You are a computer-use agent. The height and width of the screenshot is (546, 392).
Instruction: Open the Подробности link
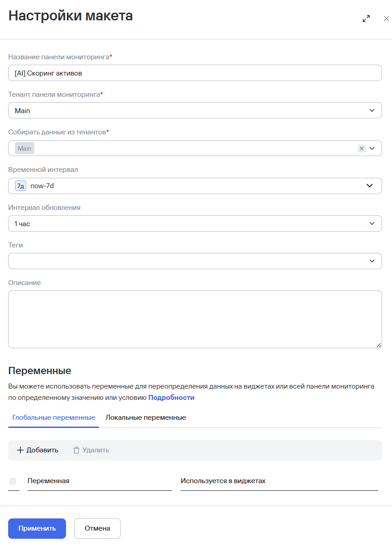pos(171,398)
